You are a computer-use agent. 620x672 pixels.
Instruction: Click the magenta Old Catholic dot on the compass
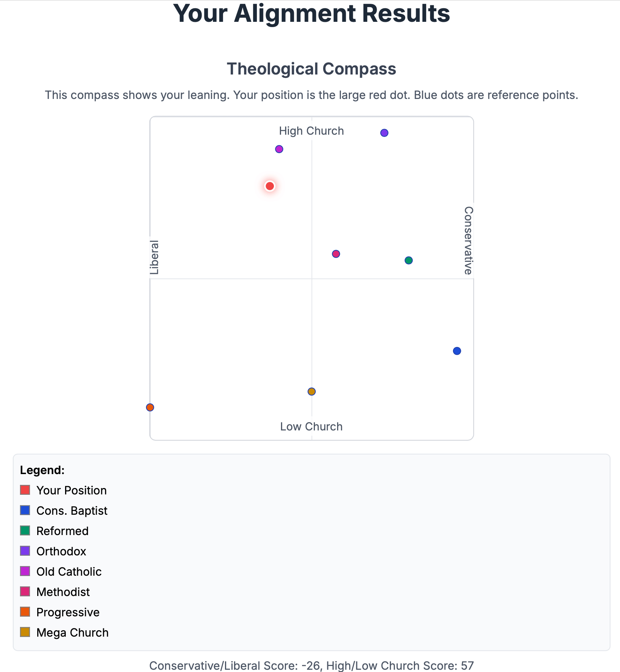coord(279,149)
